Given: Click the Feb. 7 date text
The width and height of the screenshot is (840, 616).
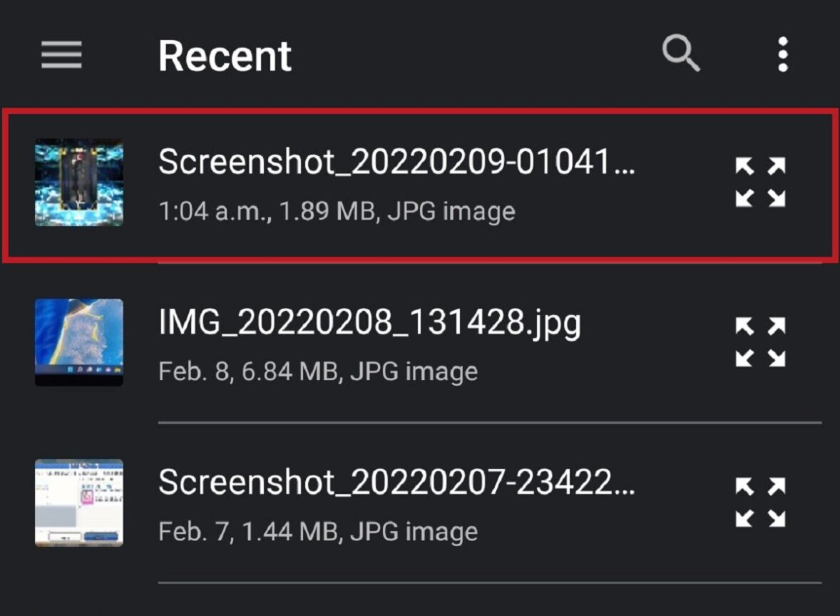Looking at the screenshot, I should tap(190, 532).
